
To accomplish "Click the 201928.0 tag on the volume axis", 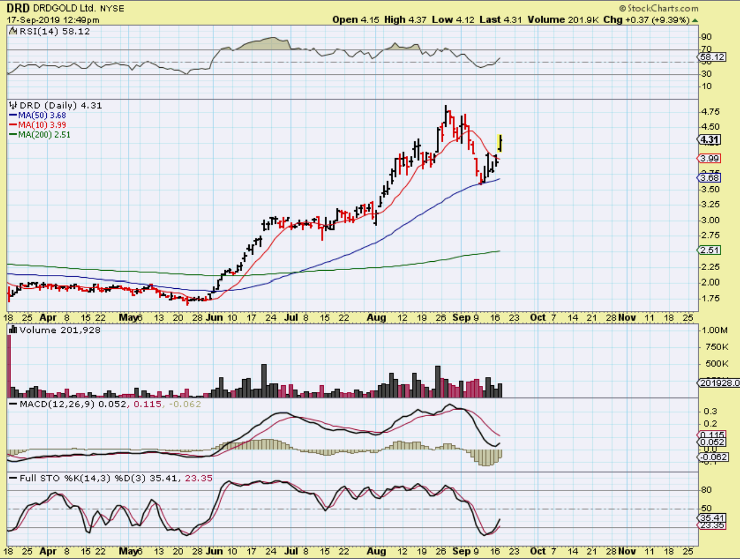I will pyautogui.click(x=718, y=383).
